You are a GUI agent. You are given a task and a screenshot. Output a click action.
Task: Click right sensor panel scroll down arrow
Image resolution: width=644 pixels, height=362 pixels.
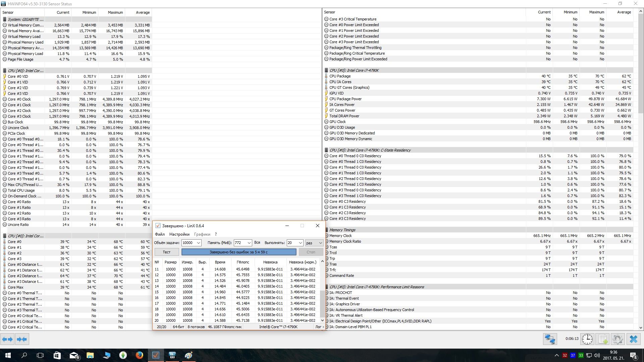(x=641, y=327)
